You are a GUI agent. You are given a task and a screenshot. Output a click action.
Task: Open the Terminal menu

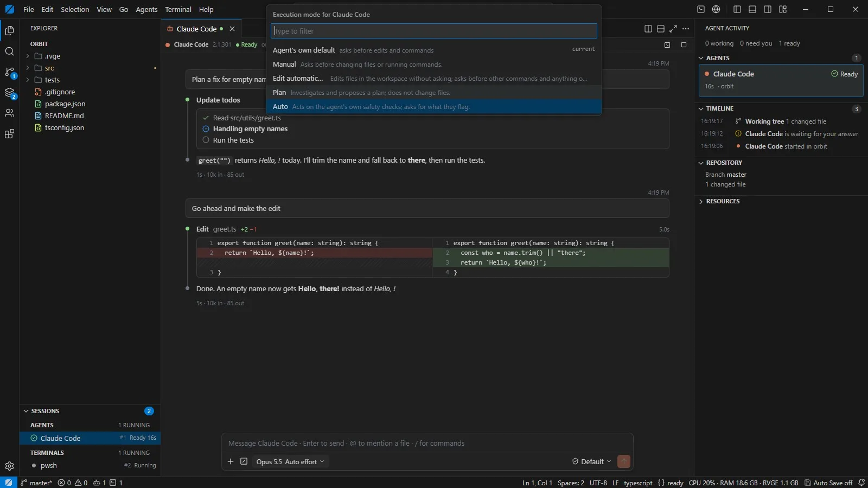coord(178,9)
